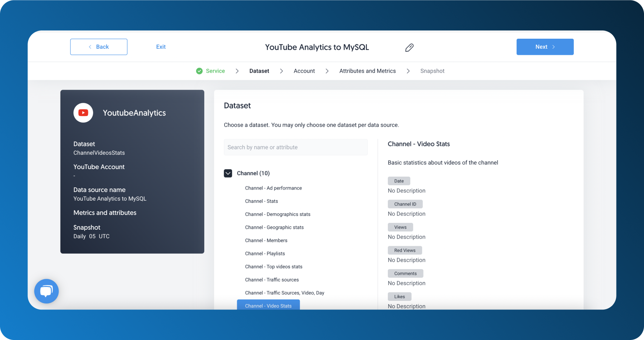
Task: Select the Red Views attribute chip
Action: 405,250
